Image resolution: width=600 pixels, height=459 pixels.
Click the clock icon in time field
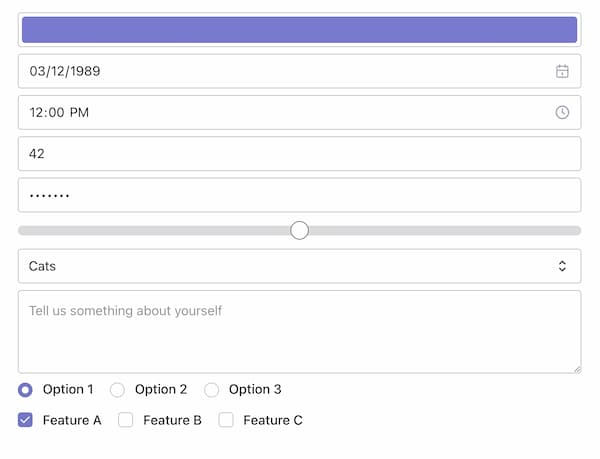(562, 112)
